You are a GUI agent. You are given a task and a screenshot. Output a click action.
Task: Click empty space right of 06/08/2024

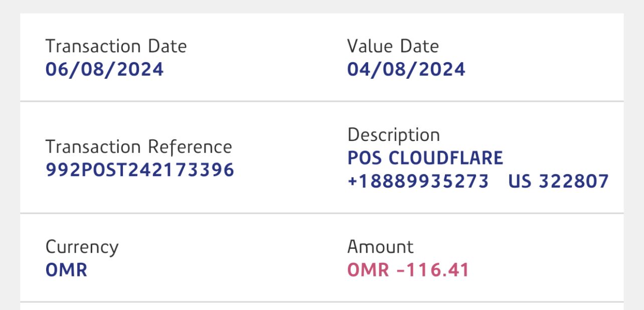click(251, 69)
